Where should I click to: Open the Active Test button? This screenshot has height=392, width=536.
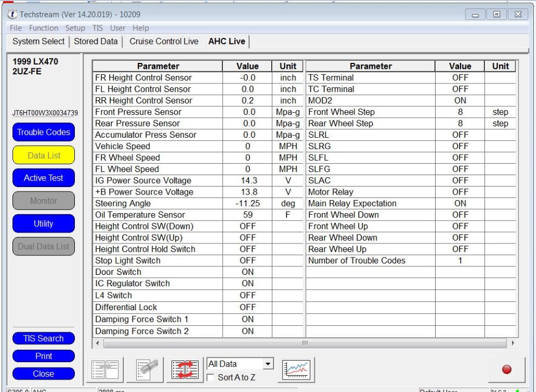pyautogui.click(x=43, y=178)
